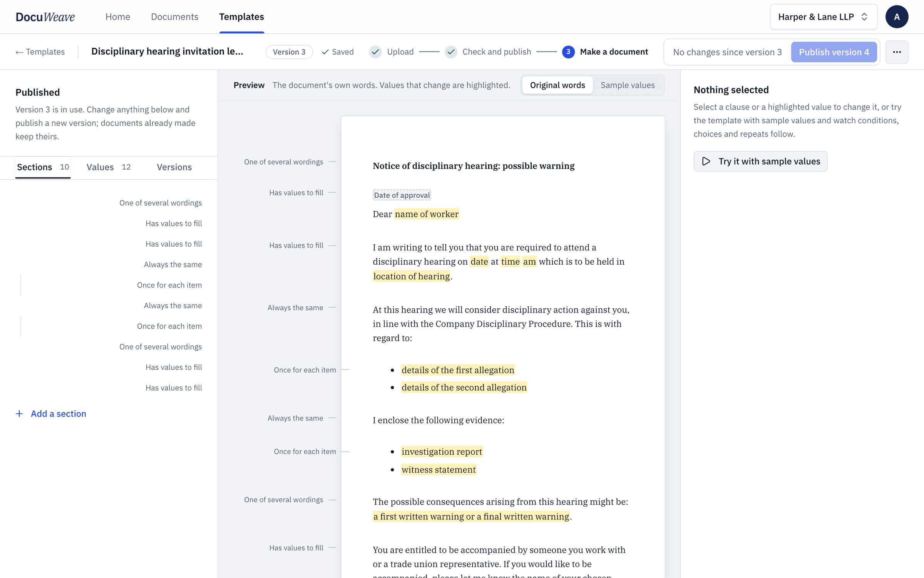924x578 pixels.
Task: Click the Check and publish step label
Action: point(497,52)
